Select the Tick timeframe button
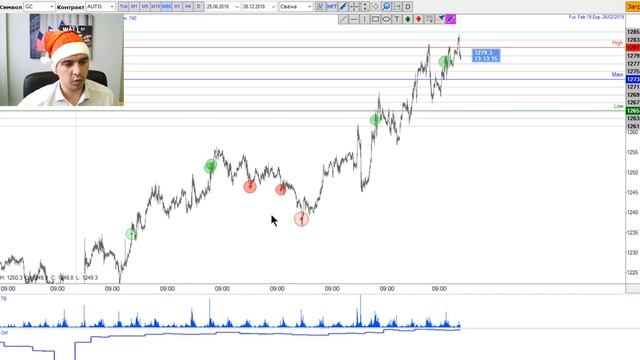Image resolution: width=640 pixels, height=360 pixels. click(x=123, y=7)
